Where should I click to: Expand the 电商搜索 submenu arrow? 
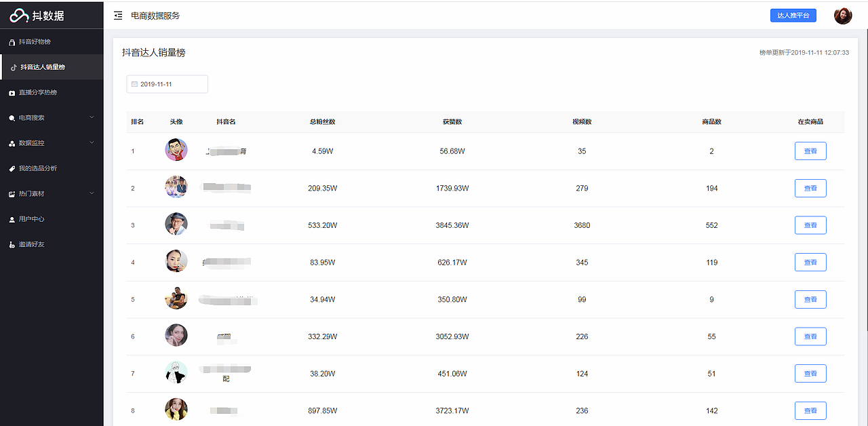[x=92, y=117]
